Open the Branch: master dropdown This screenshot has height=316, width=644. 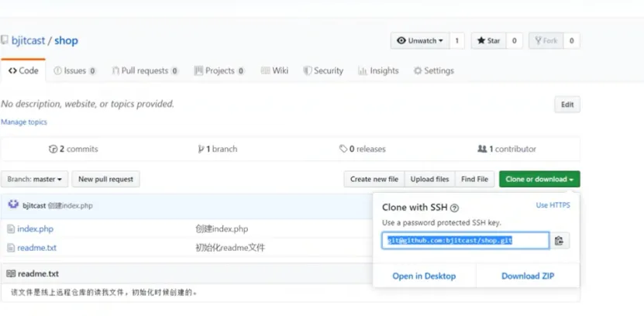(x=35, y=180)
